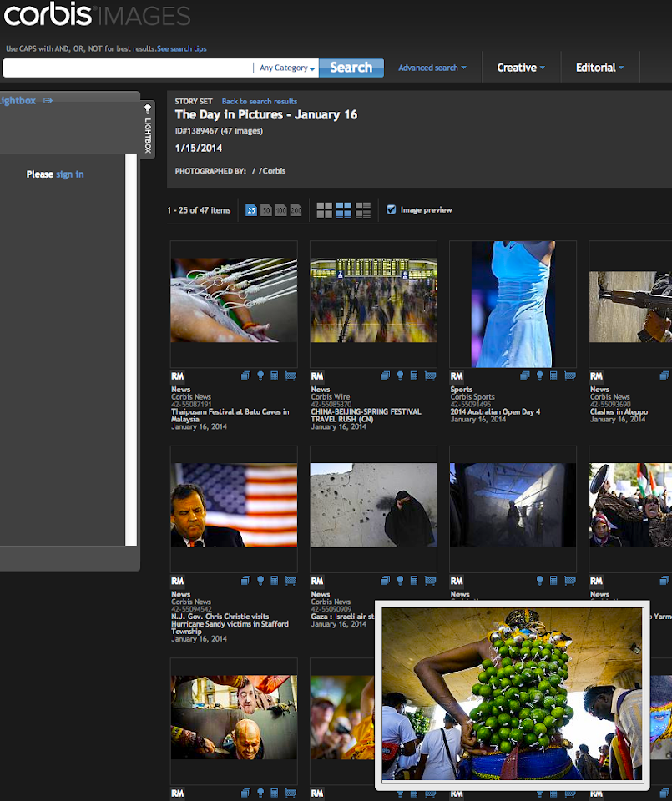Open the Editorial menu
Viewport: 672px width, 801px height.
(x=599, y=68)
